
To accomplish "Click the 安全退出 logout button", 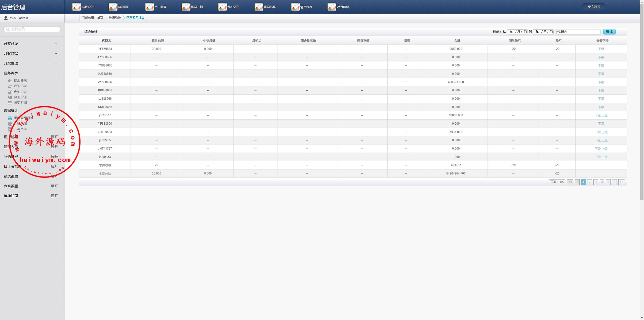I will click(x=593, y=7).
